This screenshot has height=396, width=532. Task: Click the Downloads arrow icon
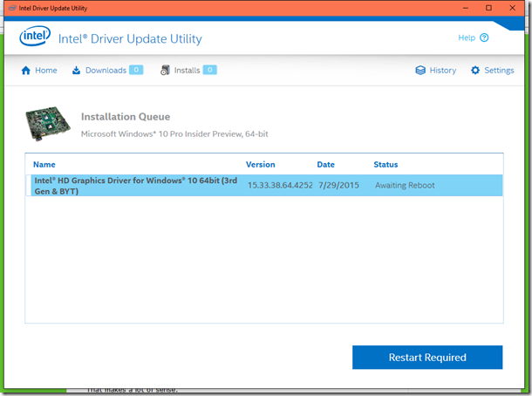point(77,71)
